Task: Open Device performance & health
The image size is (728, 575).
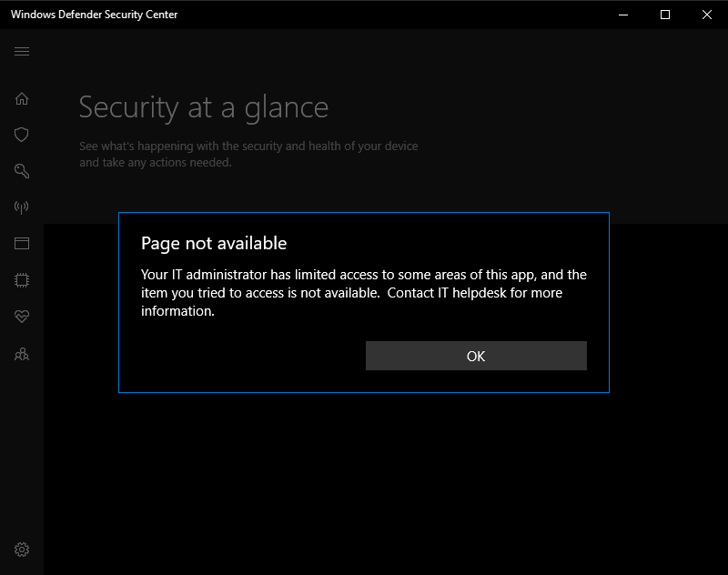Action: click(21, 316)
